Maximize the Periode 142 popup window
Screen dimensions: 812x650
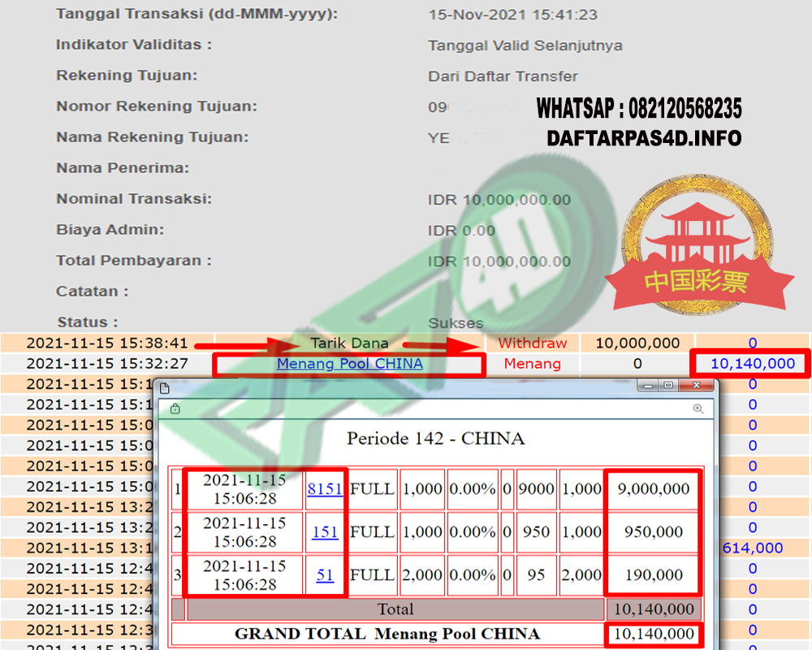[668, 385]
